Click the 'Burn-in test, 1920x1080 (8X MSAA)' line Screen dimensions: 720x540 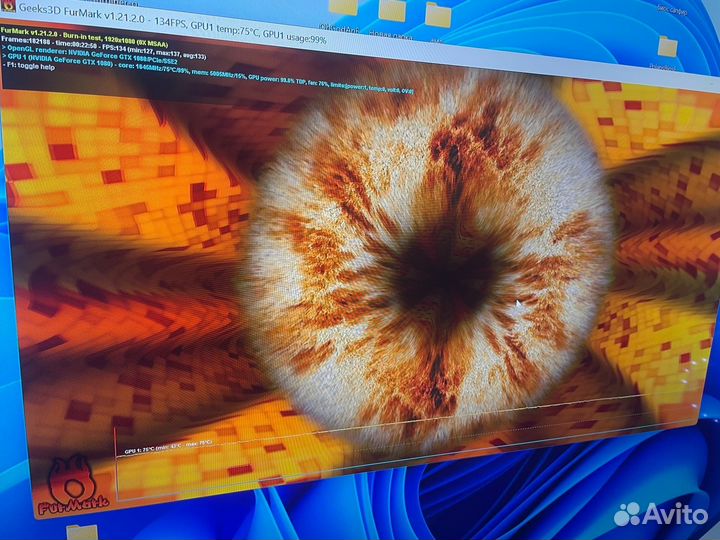click(84, 38)
